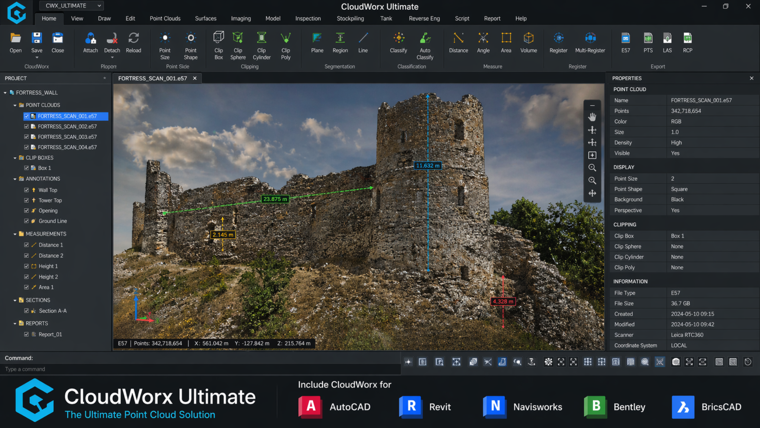Open a file with the Open icon

[x=16, y=38]
